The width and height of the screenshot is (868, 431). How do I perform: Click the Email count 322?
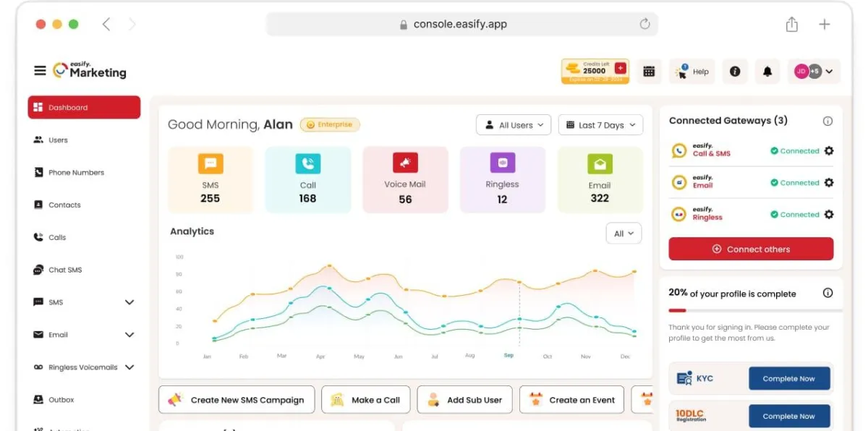[x=600, y=198]
